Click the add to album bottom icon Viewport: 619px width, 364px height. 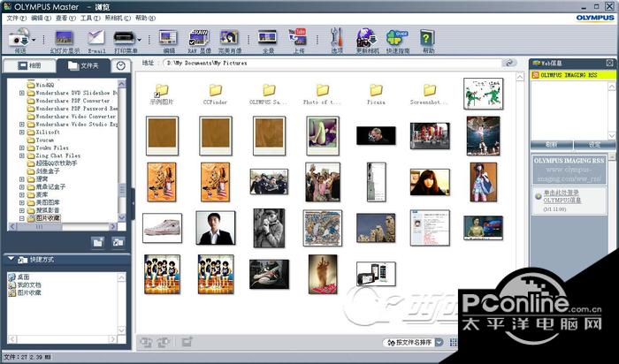coord(187,342)
